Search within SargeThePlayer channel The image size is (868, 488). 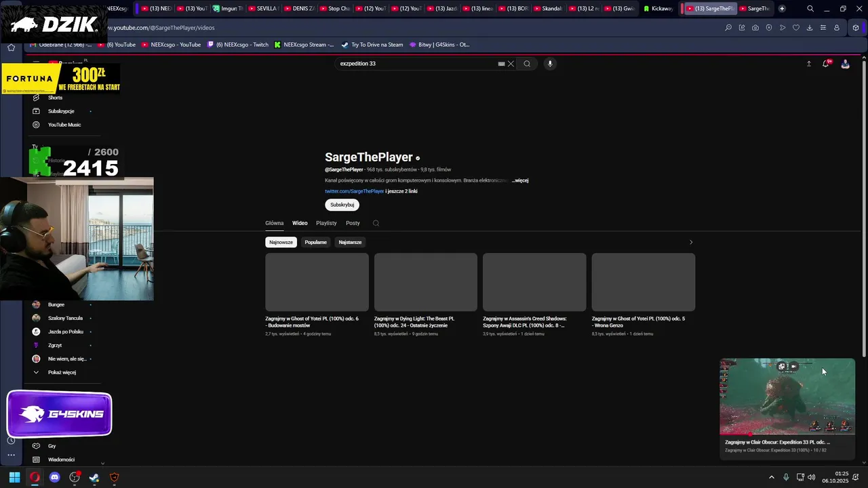[x=376, y=223]
